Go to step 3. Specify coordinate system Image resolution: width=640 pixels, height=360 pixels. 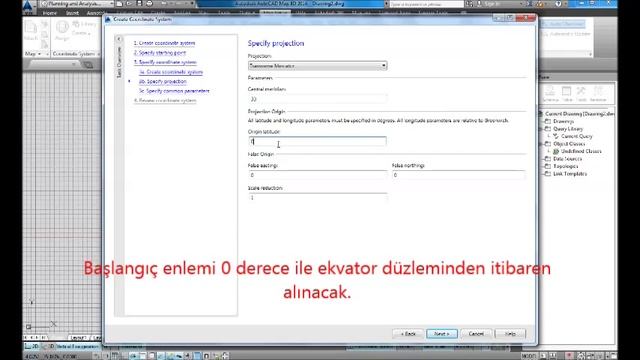pos(165,62)
